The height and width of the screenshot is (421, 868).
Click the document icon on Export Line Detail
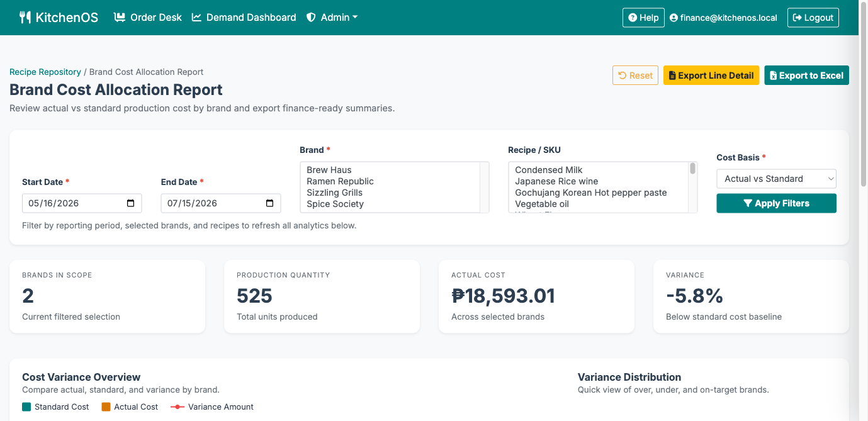(x=672, y=76)
